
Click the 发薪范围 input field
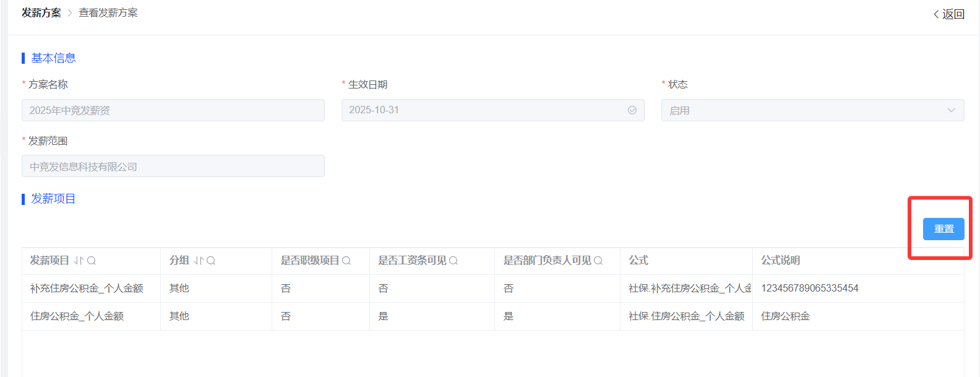(173, 167)
